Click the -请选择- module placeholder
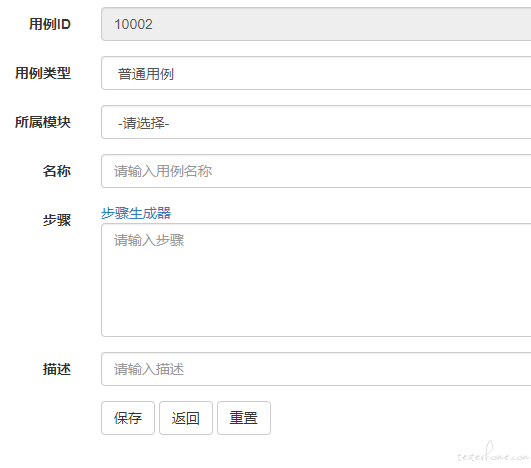531x468 pixels. (143, 123)
